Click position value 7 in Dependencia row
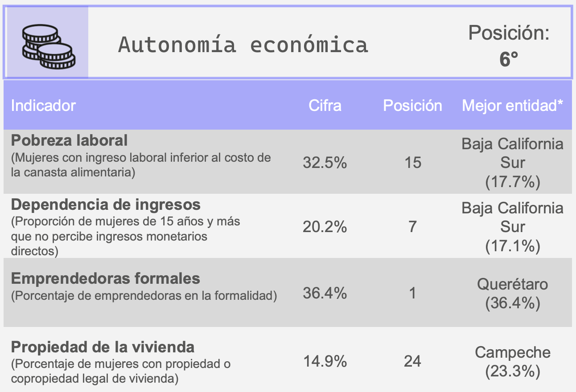This screenshot has width=576, height=392. [x=412, y=227]
